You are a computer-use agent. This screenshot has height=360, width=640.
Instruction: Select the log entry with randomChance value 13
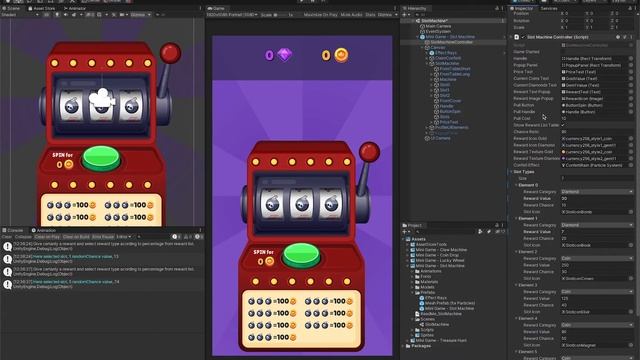pos(102,259)
